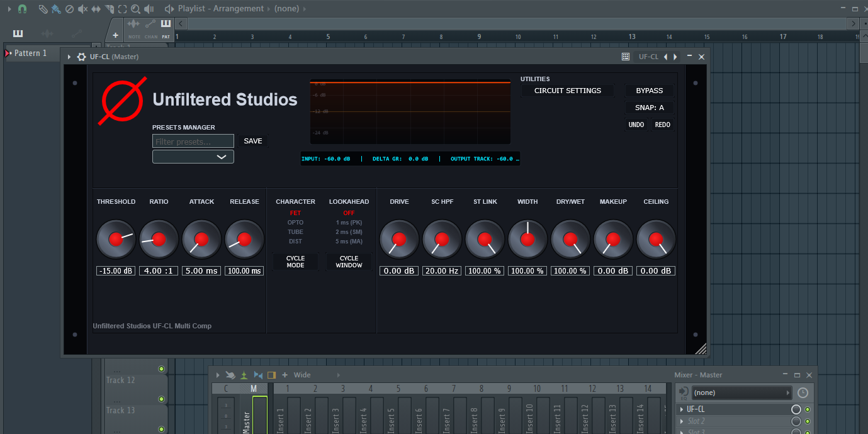The image size is (868, 434).
Task: Select the playlist Select tool
Action: click(122, 9)
